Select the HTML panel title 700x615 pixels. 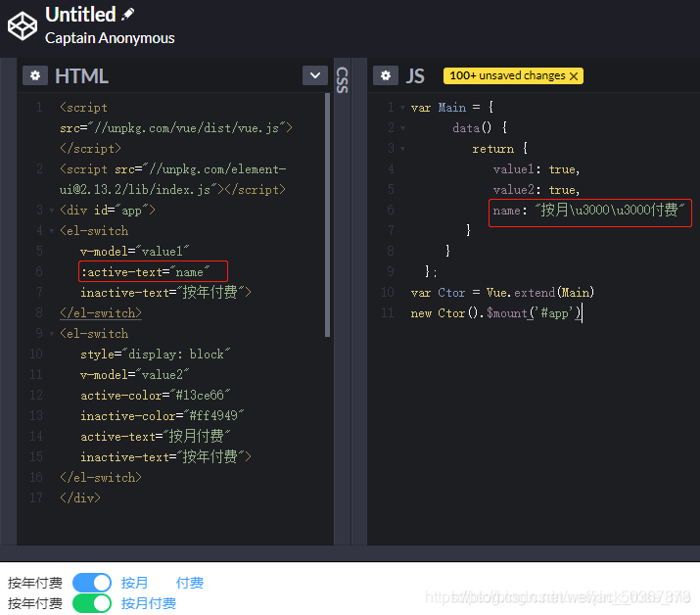click(81, 76)
